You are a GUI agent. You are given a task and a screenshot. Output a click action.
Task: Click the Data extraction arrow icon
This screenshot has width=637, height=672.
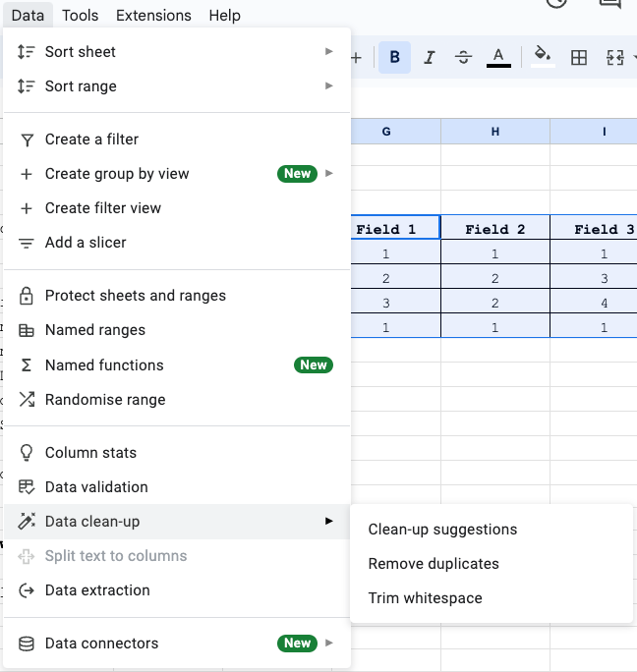(x=27, y=590)
